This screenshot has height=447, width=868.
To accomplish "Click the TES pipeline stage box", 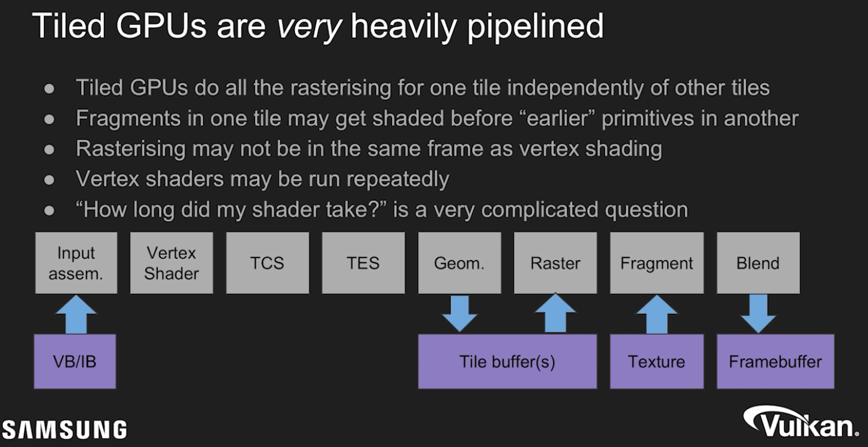I will 363,263.
